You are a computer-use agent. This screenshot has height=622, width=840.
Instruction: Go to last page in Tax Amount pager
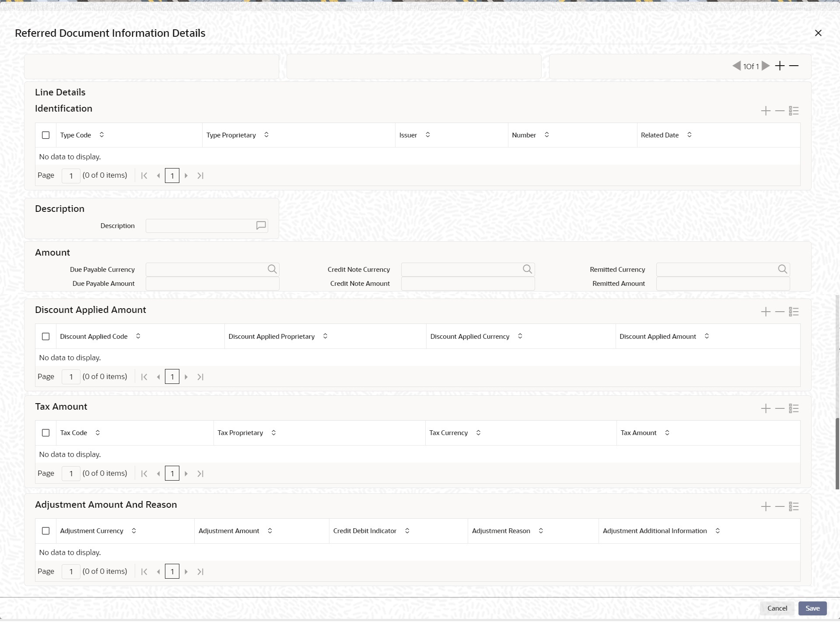coord(200,474)
